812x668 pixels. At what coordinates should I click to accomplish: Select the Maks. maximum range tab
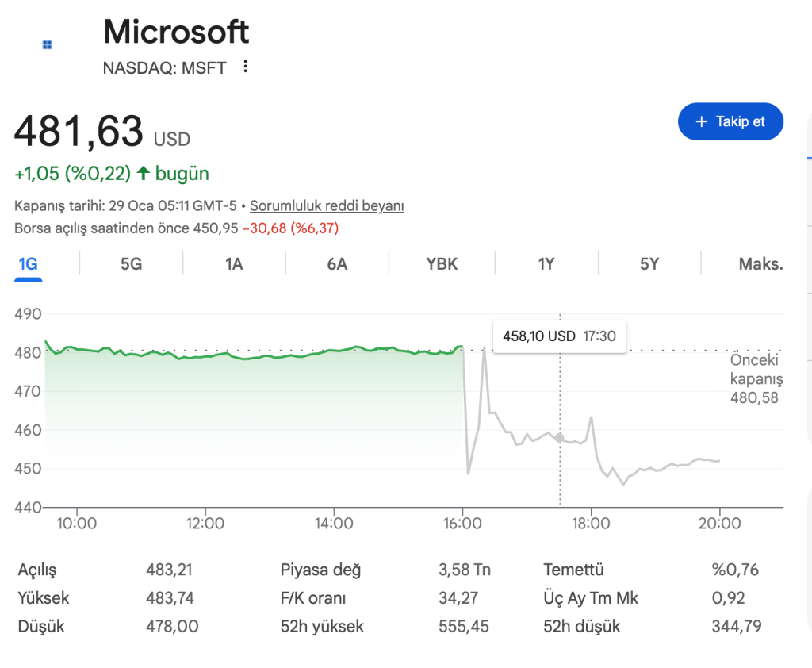coord(760,264)
